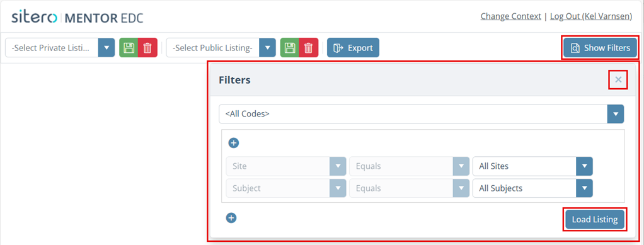Delete the private listing with the red trash icon

(147, 48)
